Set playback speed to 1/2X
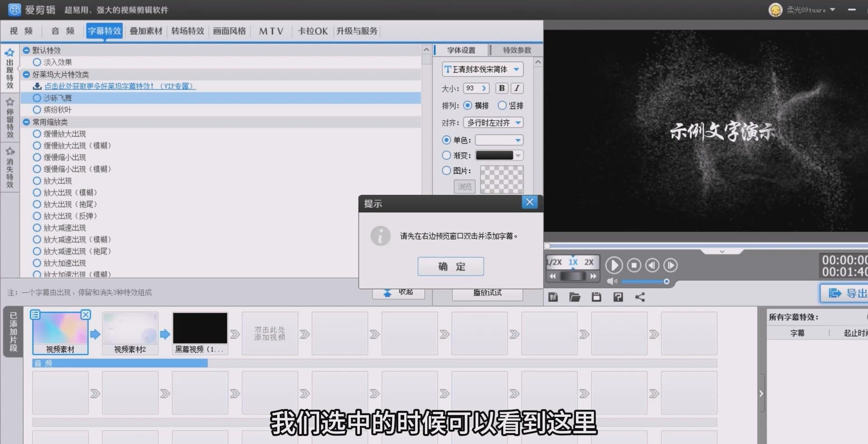 pyautogui.click(x=554, y=262)
